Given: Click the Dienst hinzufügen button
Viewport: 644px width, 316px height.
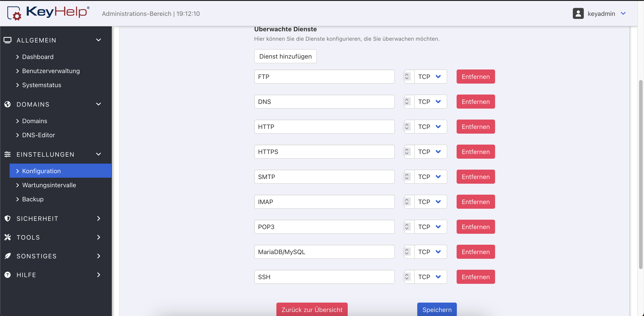Looking at the screenshot, I should point(285,56).
